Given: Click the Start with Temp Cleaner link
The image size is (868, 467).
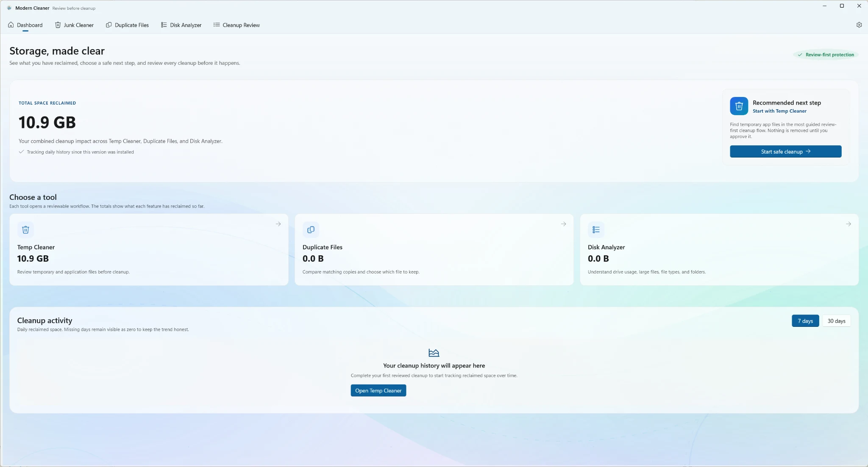Looking at the screenshot, I should pyautogui.click(x=779, y=111).
